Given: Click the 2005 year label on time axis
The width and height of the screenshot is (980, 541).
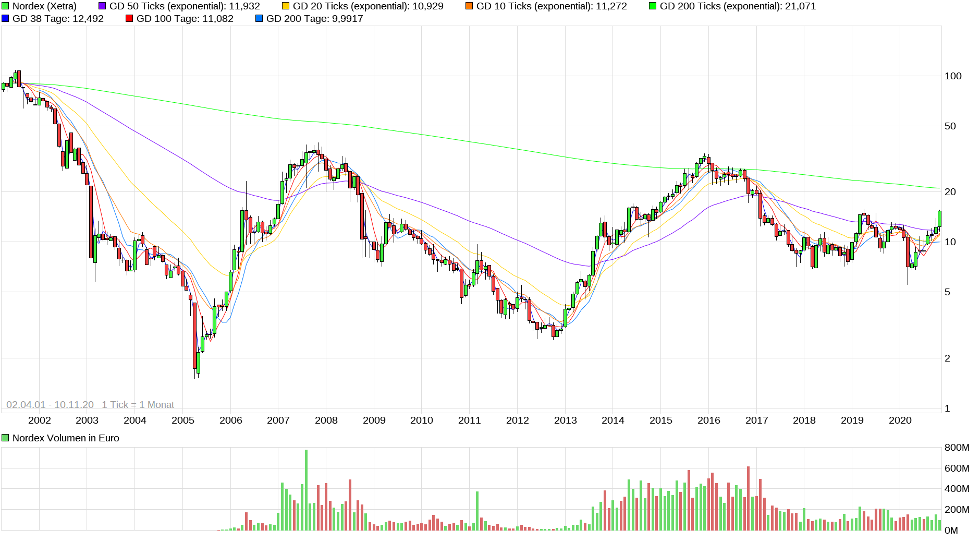Looking at the screenshot, I should click(x=183, y=420).
